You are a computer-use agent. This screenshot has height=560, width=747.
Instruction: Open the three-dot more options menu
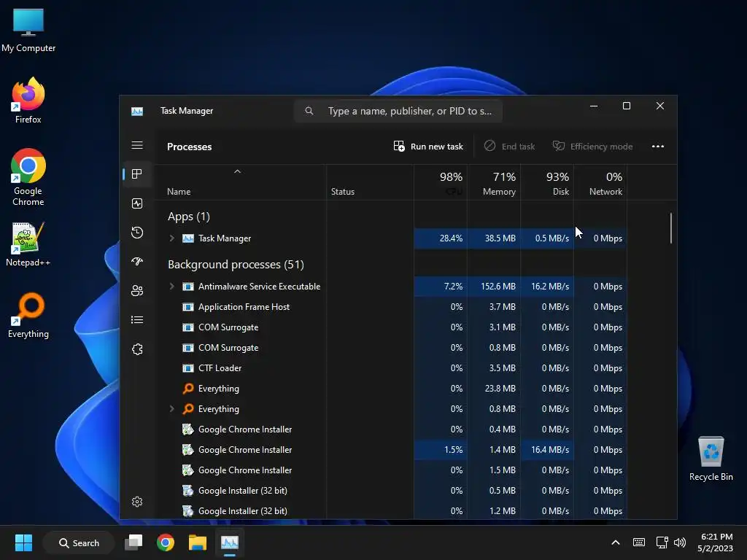tap(658, 146)
